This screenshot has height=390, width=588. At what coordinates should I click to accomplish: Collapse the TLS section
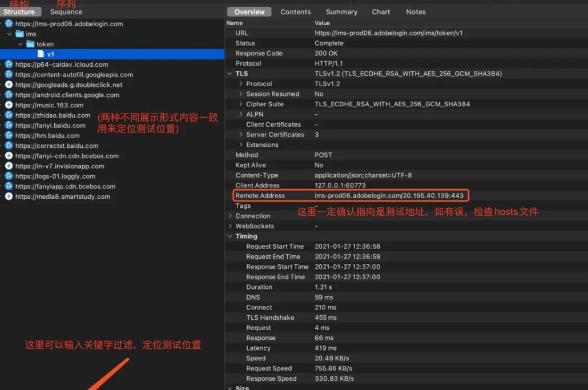tap(230, 74)
